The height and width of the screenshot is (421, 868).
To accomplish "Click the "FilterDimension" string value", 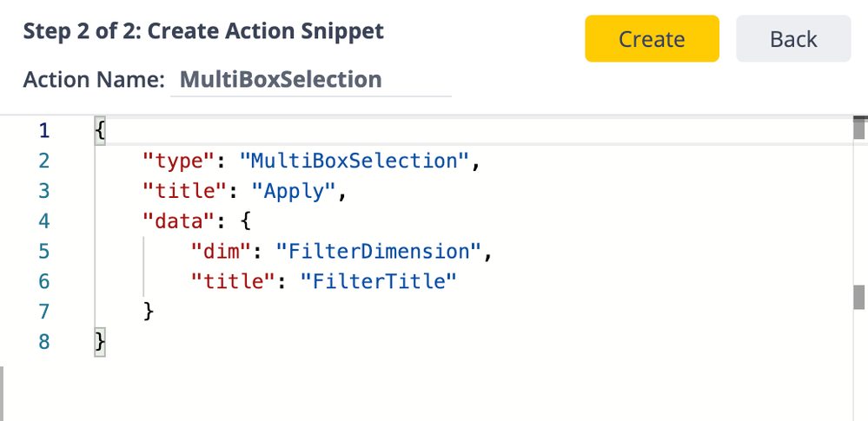I will tap(379, 252).
